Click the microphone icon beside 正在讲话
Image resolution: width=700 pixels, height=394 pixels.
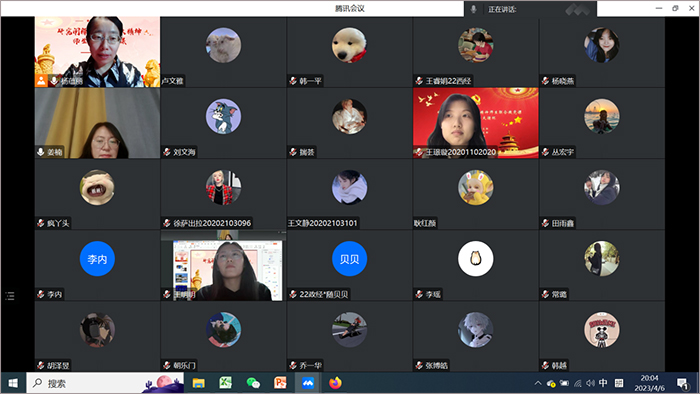point(474,9)
